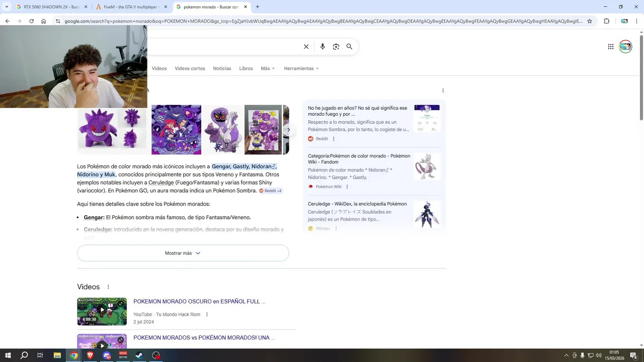Viewport: 644px width, 362px height.
Task: Open Brave browser from the taskbar
Action: 91,355
